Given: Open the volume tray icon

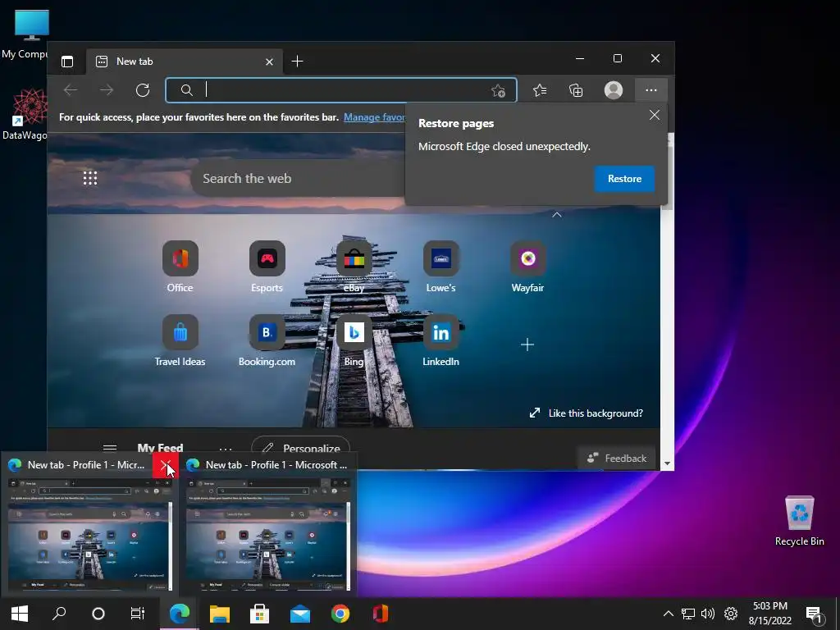Looking at the screenshot, I should (708, 614).
